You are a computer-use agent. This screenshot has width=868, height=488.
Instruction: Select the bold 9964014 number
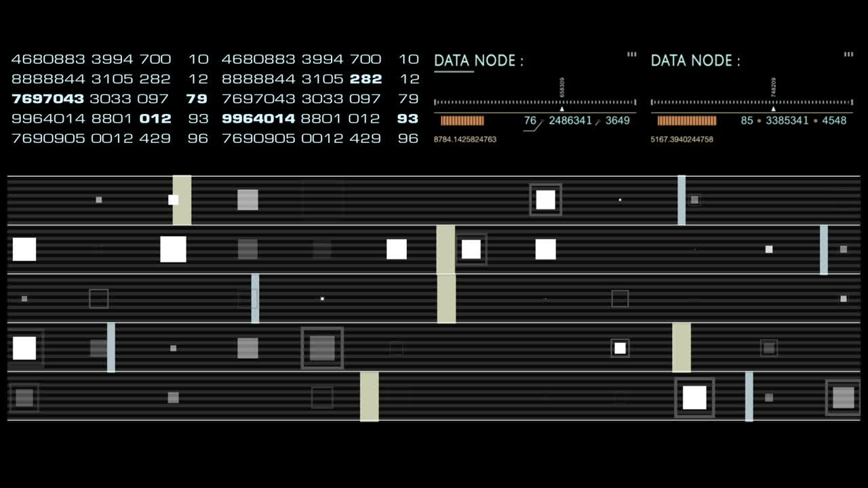coord(258,119)
